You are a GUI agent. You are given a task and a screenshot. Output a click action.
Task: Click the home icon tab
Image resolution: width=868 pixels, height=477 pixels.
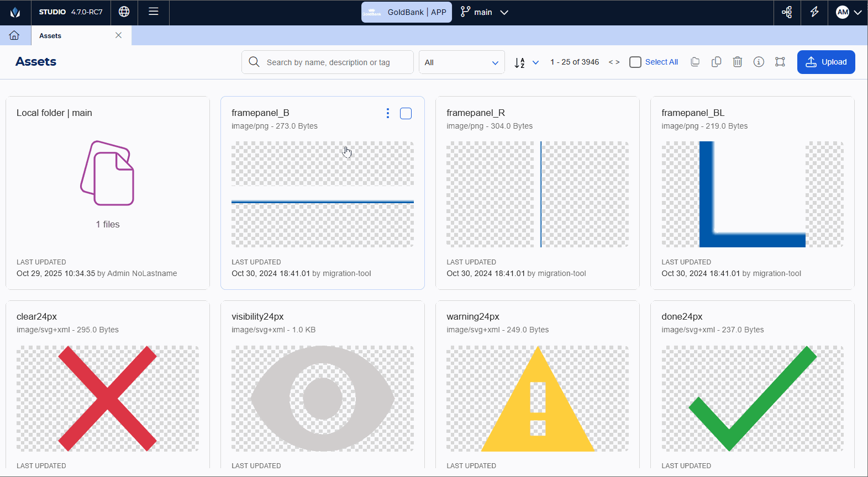pyautogui.click(x=14, y=35)
